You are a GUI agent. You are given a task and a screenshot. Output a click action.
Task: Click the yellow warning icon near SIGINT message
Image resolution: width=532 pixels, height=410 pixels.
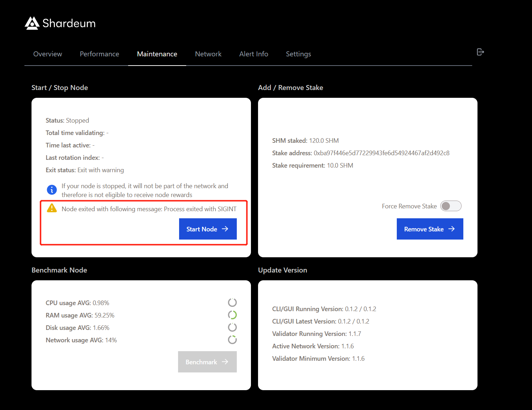click(52, 208)
